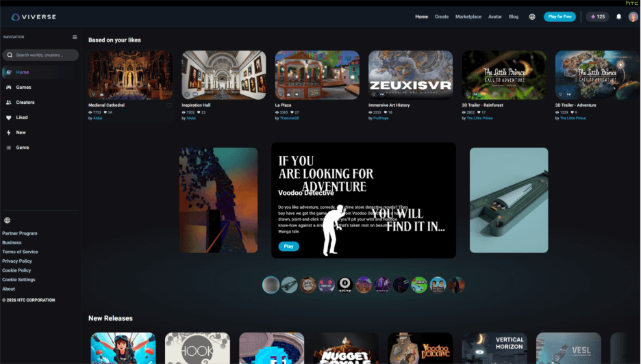Open creator Theexine3D link under La Plaza

[290, 118]
